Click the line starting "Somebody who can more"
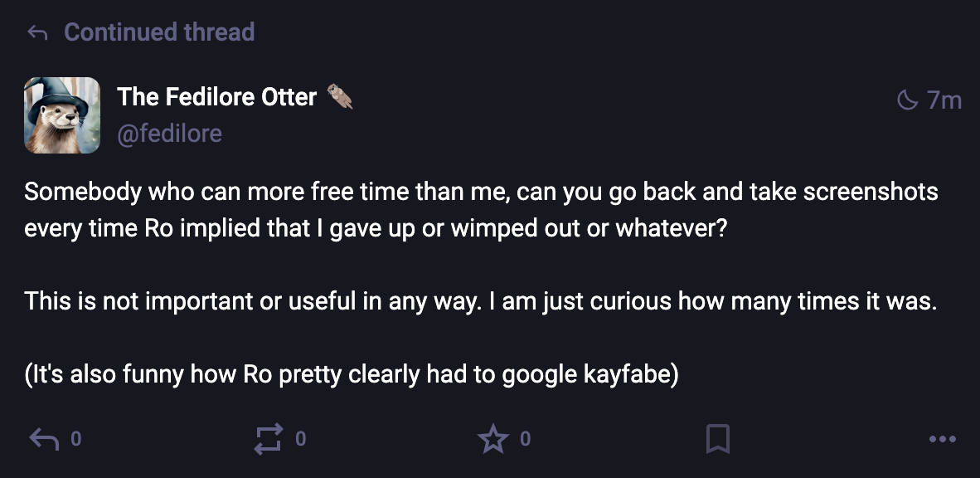 481,192
